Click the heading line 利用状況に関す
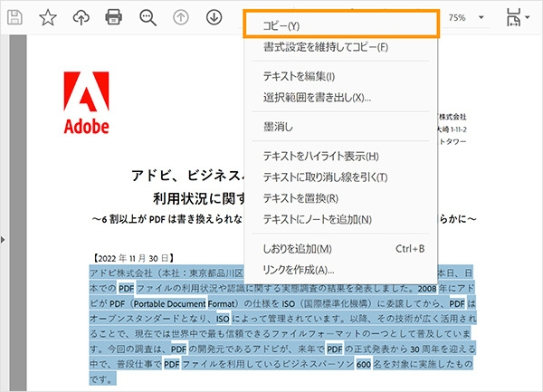The width and height of the screenshot is (543, 392). tap(199, 198)
